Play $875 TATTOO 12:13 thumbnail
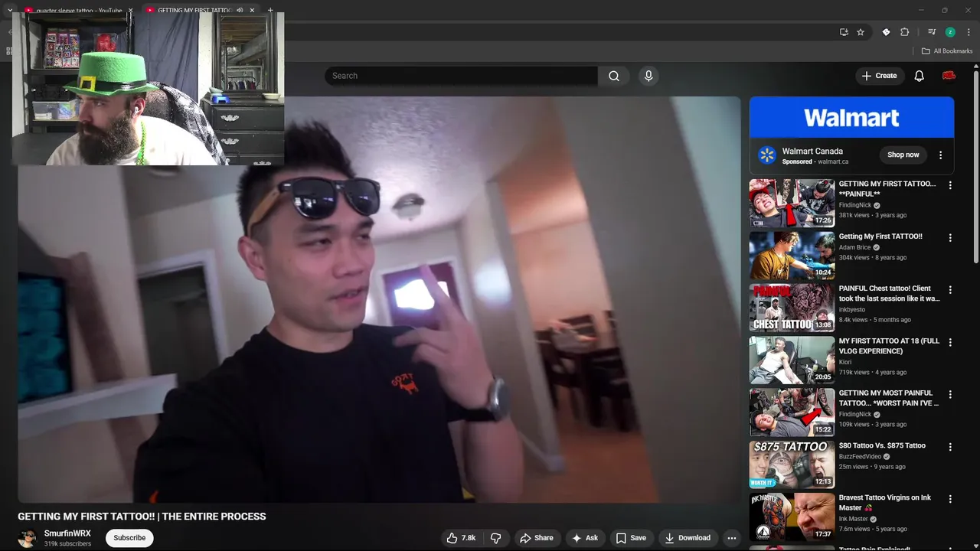Viewport: 980px width, 551px height. click(792, 465)
